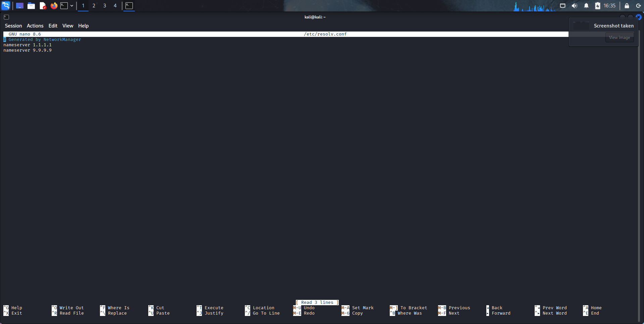The width and height of the screenshot is (644, 324).
Task: Click the CPU usage graph in panel
Action: click(534, 6)
